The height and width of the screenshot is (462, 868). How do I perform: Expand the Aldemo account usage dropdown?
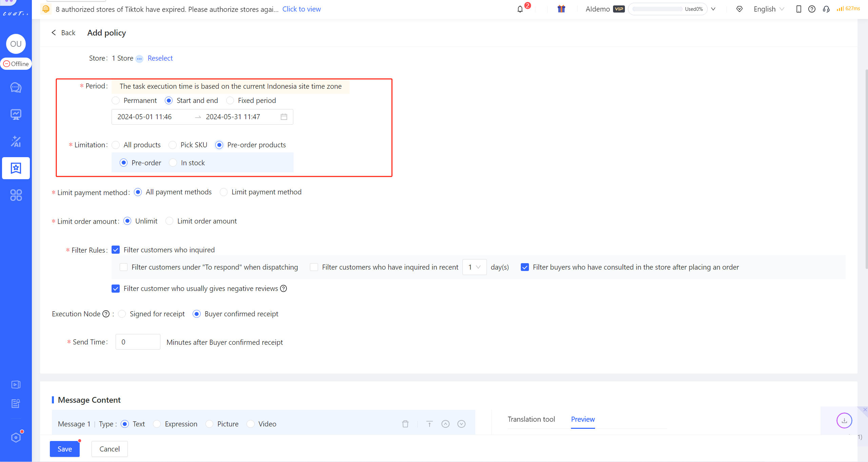(x=713, y=9)
